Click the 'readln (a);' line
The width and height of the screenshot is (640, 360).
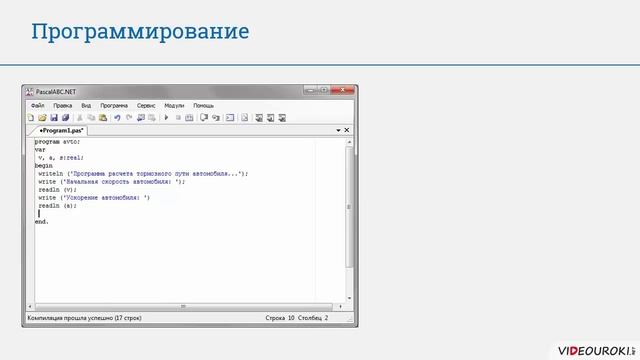[x=58, y=206]
